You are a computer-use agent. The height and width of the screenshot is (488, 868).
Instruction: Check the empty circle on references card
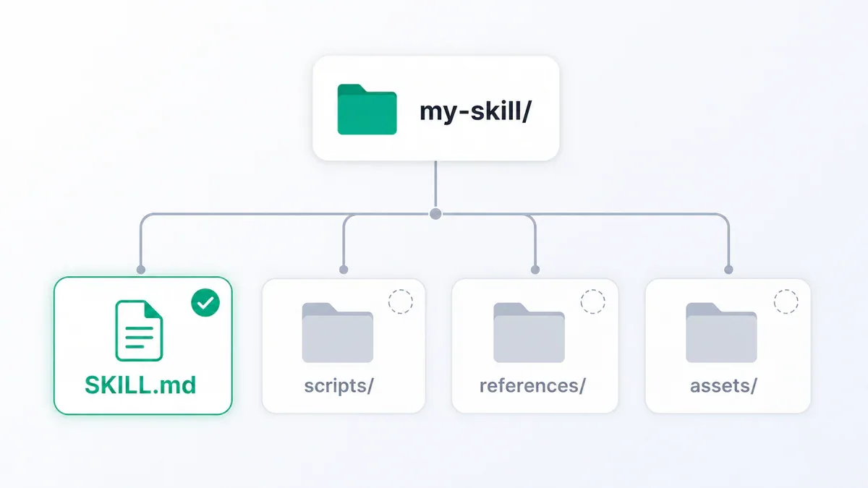point(592,301)
